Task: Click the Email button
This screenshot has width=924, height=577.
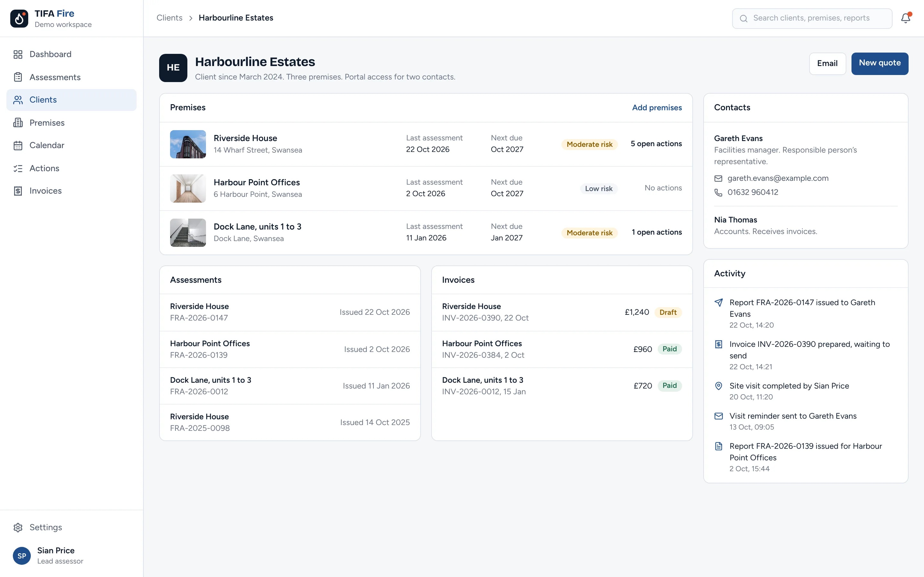Action: point(827,63)
